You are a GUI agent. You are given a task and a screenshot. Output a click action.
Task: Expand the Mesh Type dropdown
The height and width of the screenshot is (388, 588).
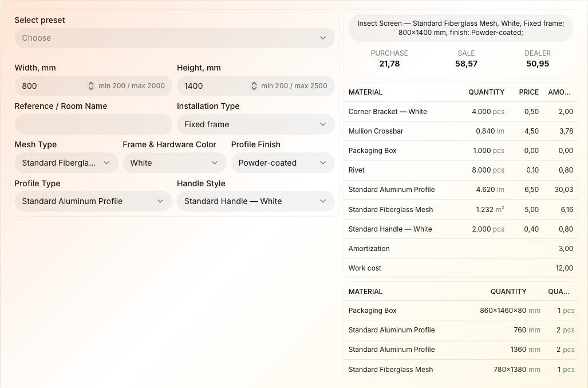click(x=66, y=163)
